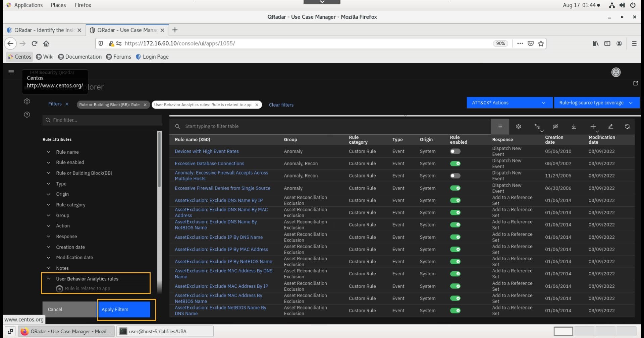Screen dimensions: 644x338
Task: Cancel the filter changes
Action: tap(69, 310)
